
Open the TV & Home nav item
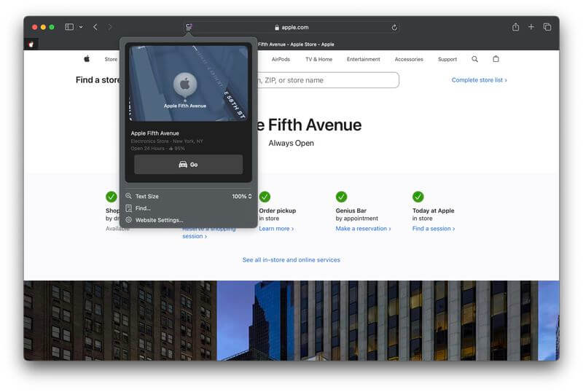tap(318, 59)
